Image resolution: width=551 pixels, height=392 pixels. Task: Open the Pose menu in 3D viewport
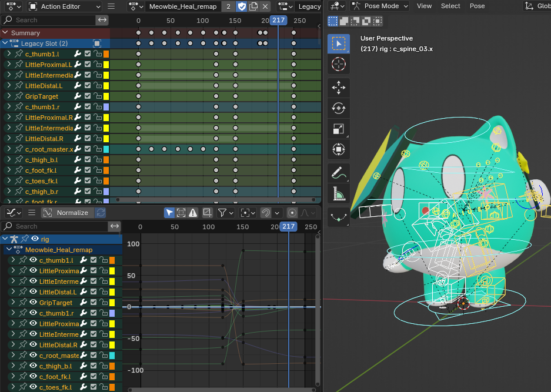click(x=477, y=6)
